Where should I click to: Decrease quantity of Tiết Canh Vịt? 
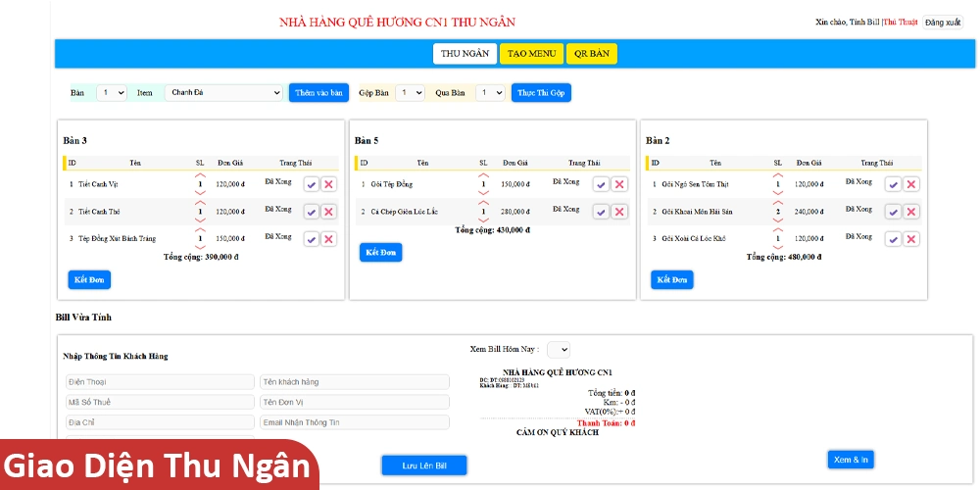[201, 192]
